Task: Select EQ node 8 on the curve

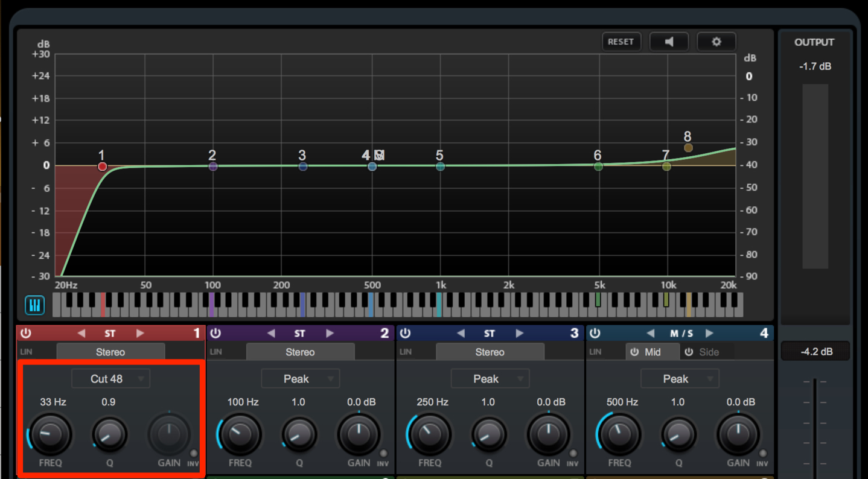Action: coord(688,148)
